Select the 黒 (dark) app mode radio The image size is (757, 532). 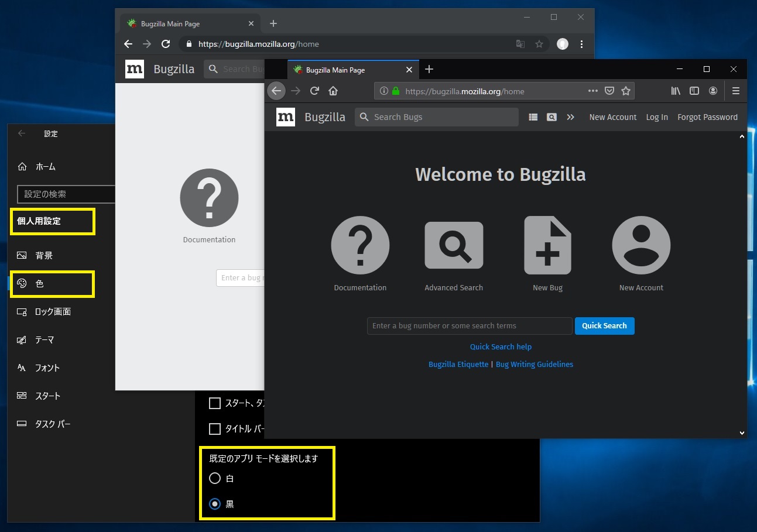tap(215, 504)
